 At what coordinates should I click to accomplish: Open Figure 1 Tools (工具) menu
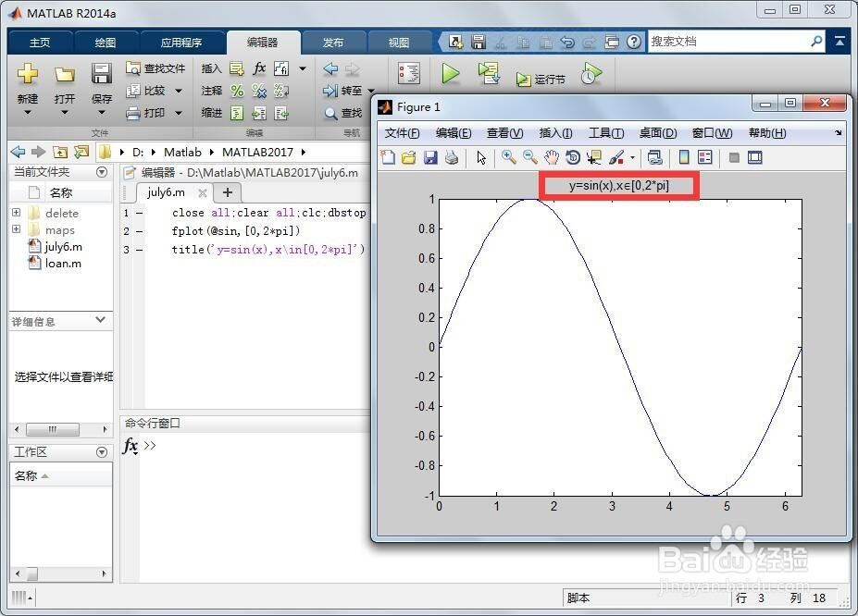click(x=605, y=133)
